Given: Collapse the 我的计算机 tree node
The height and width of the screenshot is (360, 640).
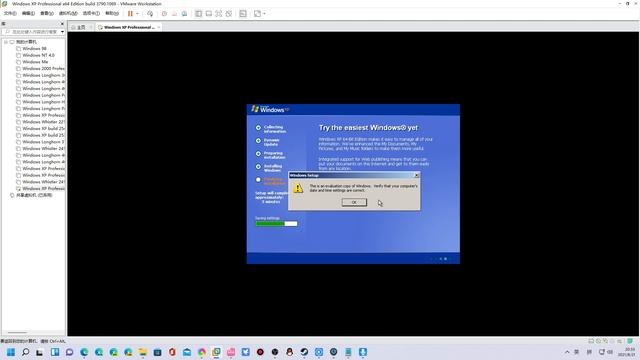Looking at the screenshot, I should click(x=6, y=42).
